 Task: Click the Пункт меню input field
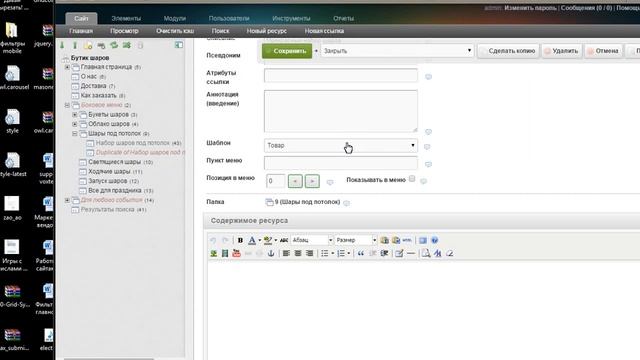341,162
